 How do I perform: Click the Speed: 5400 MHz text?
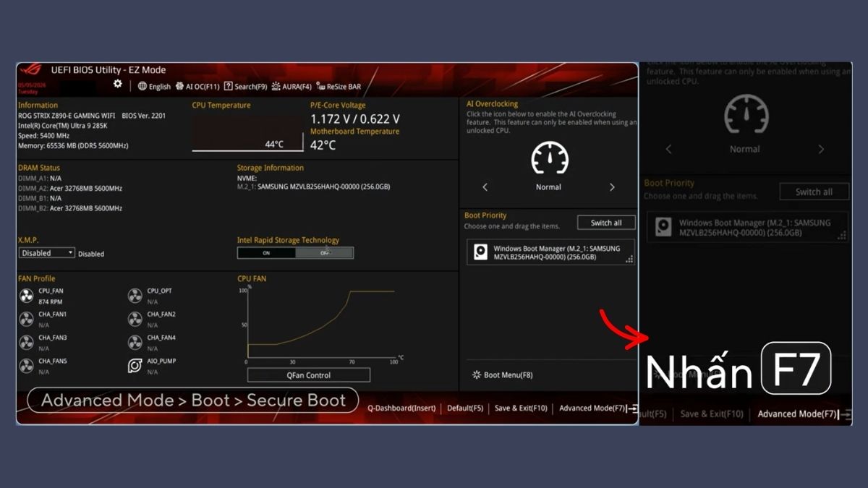point(44,136)
